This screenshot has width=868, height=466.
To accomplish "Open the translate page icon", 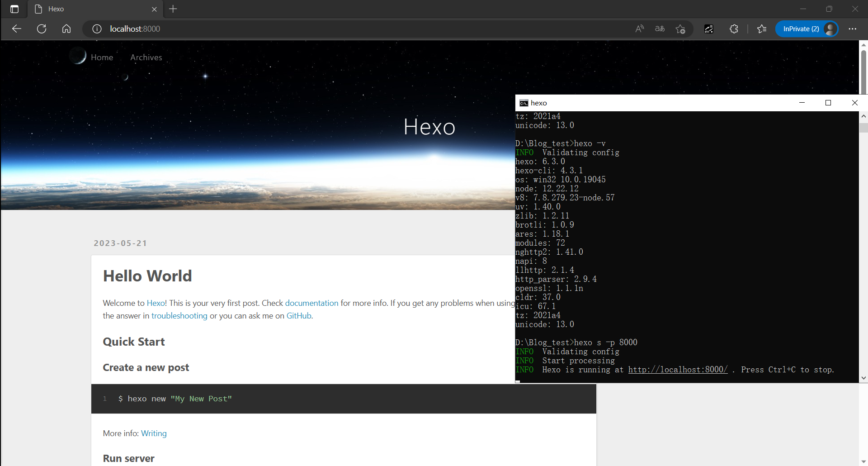I will [x=660, y=29].
